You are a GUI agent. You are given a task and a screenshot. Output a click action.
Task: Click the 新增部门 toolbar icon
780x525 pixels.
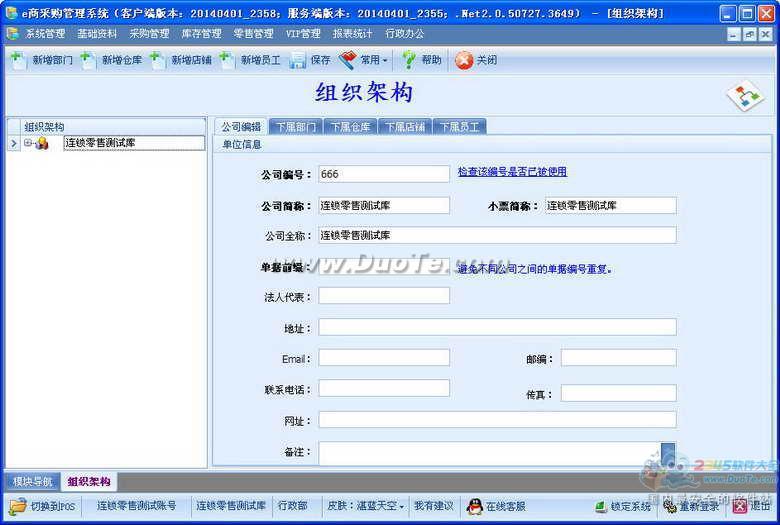(17, 60)
